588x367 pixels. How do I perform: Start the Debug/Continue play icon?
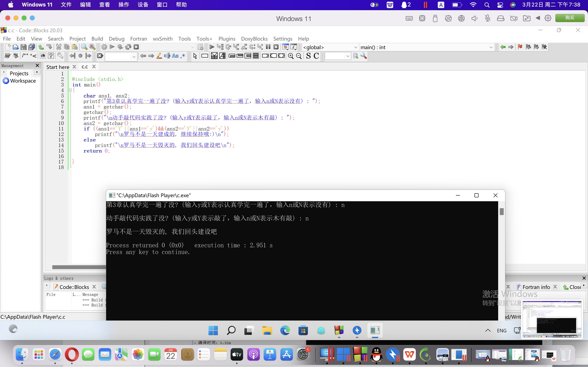(212, 47)
